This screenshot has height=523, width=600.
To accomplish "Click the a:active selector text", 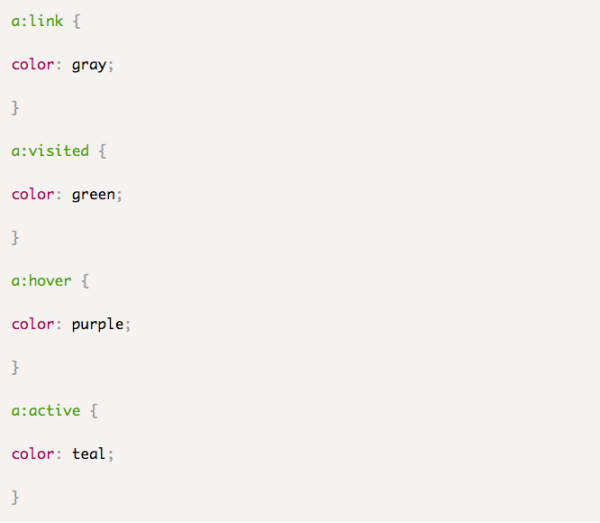I will click(46, 410).
